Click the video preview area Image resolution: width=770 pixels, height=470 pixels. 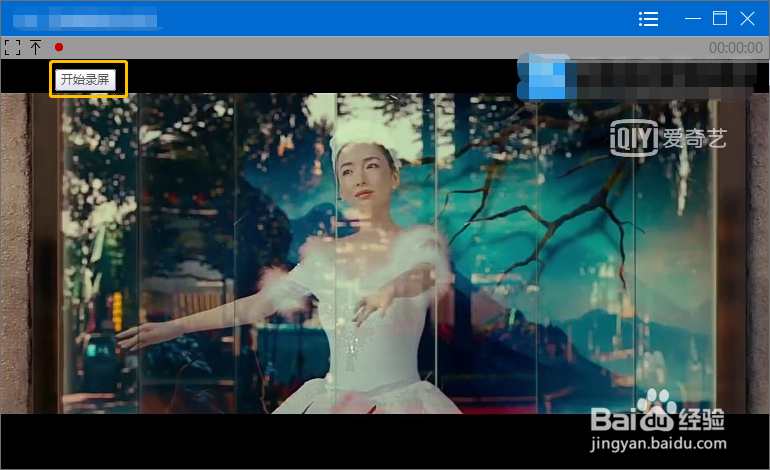[385, 264]
